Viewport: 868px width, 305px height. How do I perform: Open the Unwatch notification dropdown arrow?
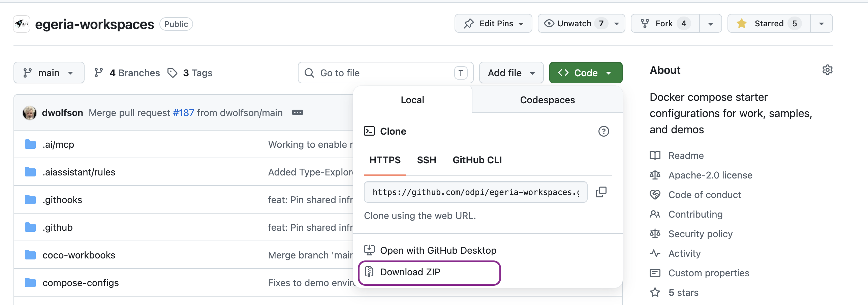[617, 24]
